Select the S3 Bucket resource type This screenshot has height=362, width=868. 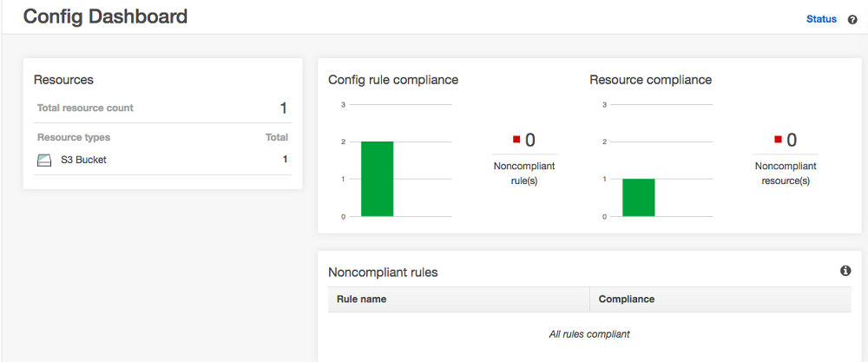click(x=83, y=160)
